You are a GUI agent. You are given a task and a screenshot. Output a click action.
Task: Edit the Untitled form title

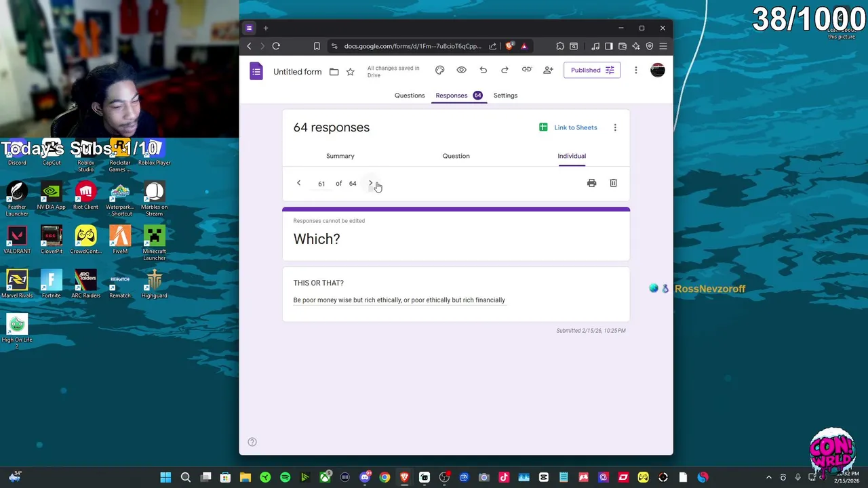pyautogui.click(x=297, y=72)
